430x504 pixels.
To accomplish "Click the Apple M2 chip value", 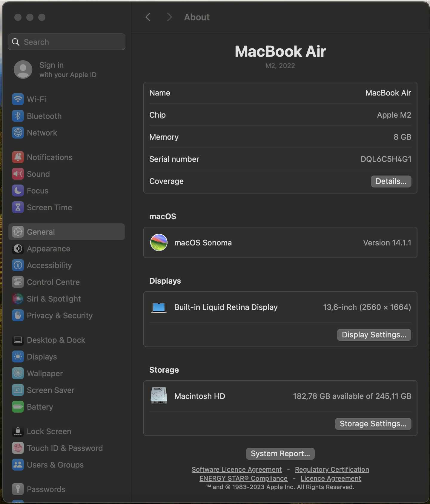I will point(394,115).
